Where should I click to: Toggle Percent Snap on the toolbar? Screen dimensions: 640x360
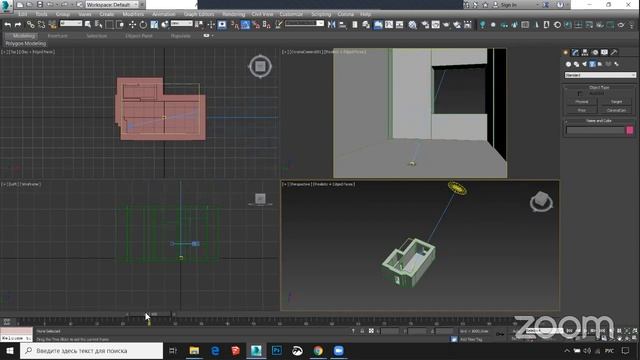pyautogui.click(x=256, y=24)
